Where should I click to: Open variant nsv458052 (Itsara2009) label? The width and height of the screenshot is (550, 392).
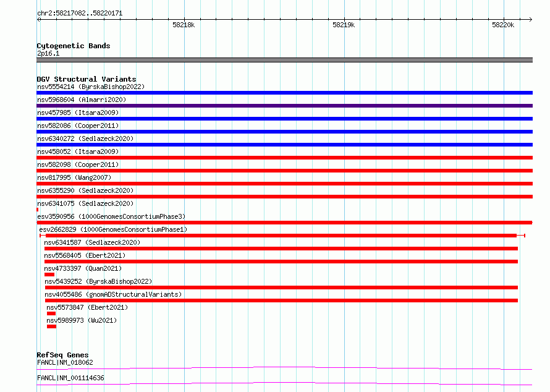pyautogui.click(x=78, y=151)
